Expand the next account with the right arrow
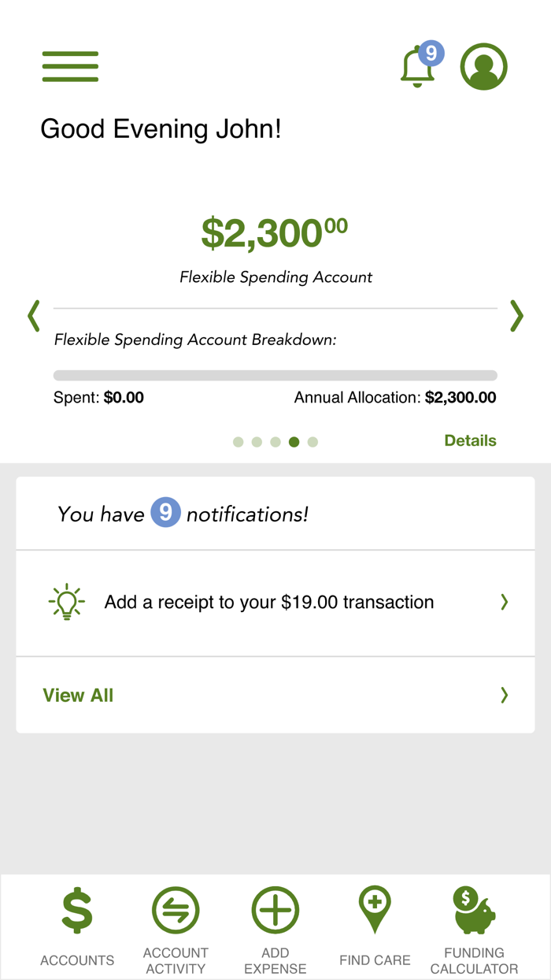551x980 pixels. click(x=516, y=316)
